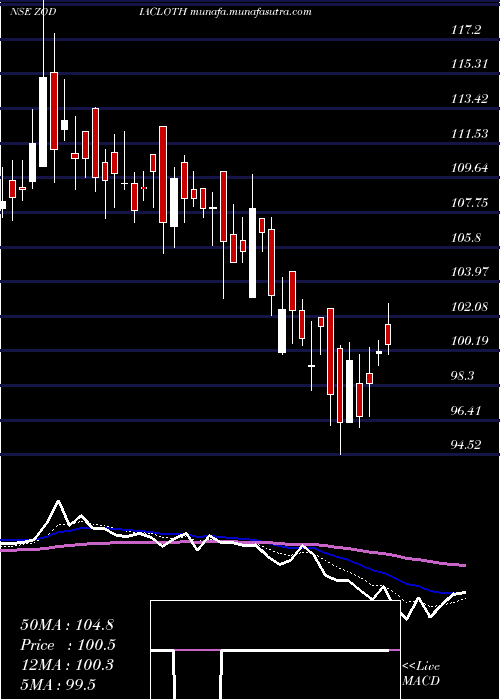Image resolution: width=500 pixels, height=700 pixels.
Task: Click the 117.2 price axis label
Action: (466, 30)
